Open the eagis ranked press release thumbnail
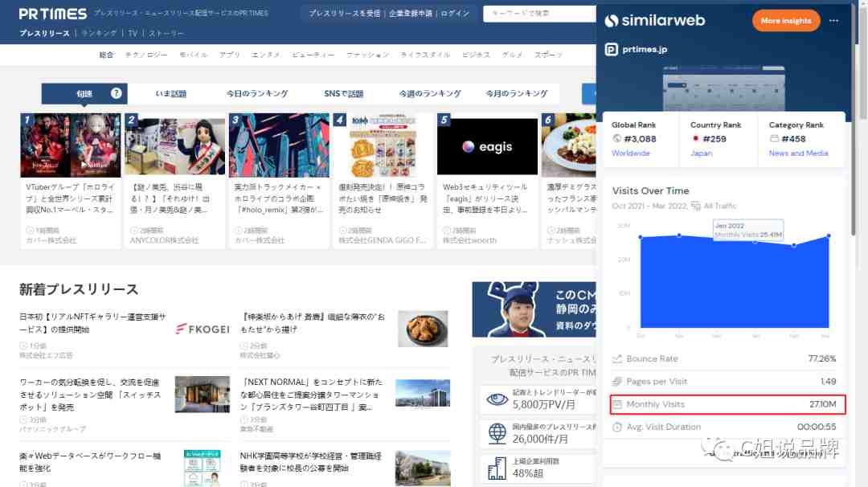The height and width of the screenshot is (487, 868). coord(487,145)
